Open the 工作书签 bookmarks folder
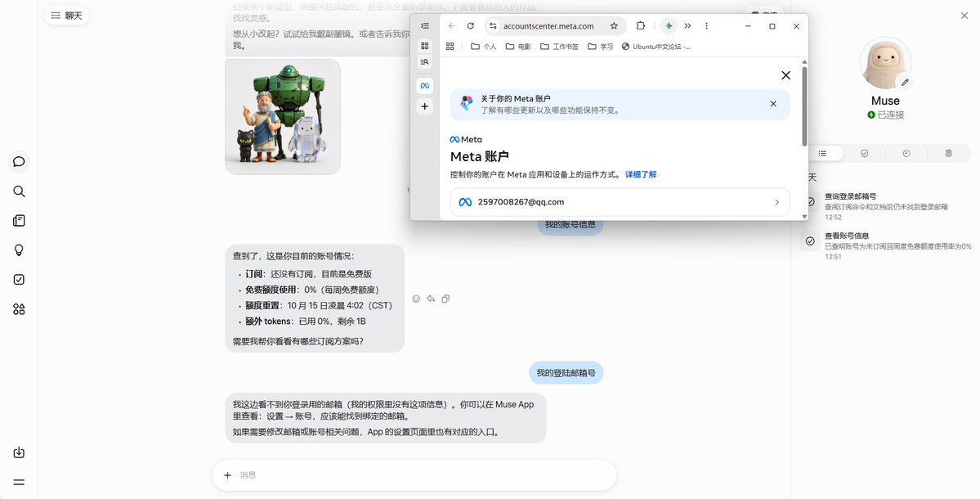 coord(559,47)
